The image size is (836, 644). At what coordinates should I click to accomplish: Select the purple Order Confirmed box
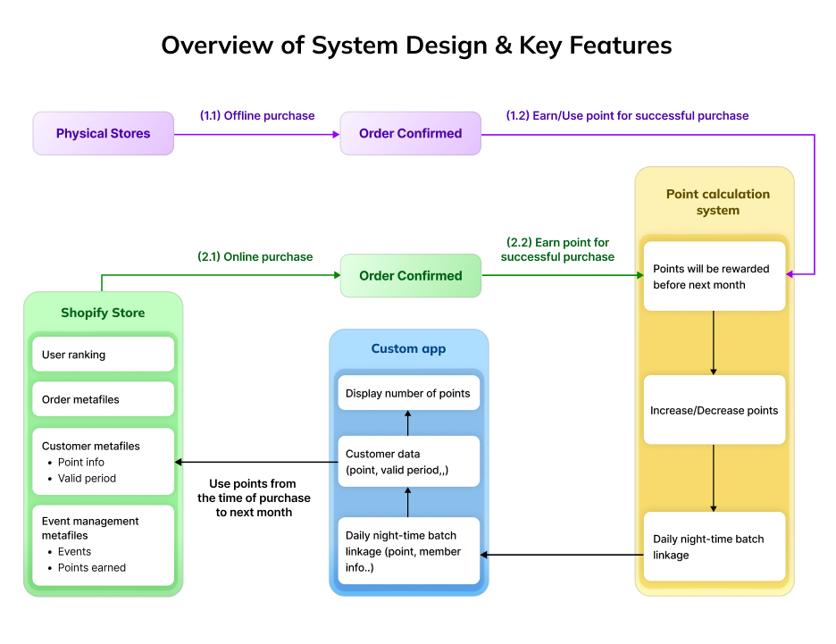[411, 133]
